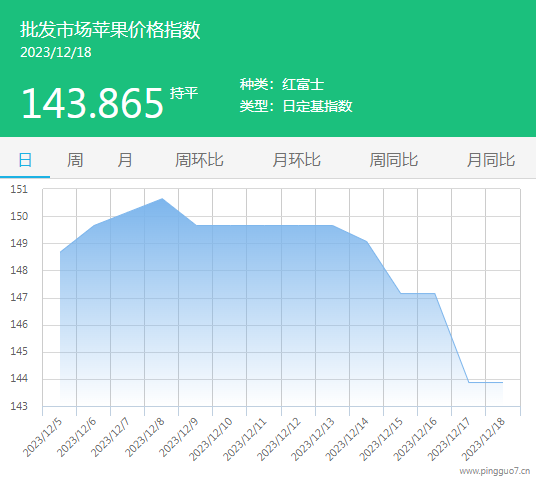Click the chart peak at 2023/12/8

pyautogui.click(x=162, y=199)
